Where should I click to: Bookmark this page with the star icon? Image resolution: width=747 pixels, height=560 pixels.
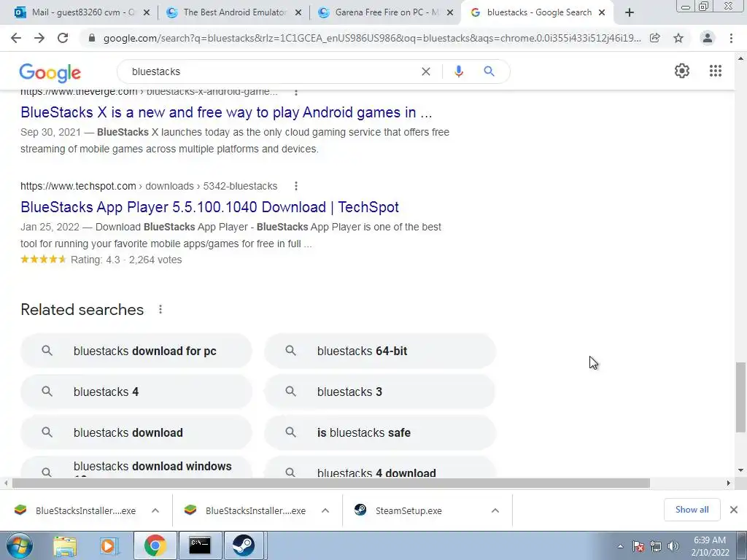678,38
